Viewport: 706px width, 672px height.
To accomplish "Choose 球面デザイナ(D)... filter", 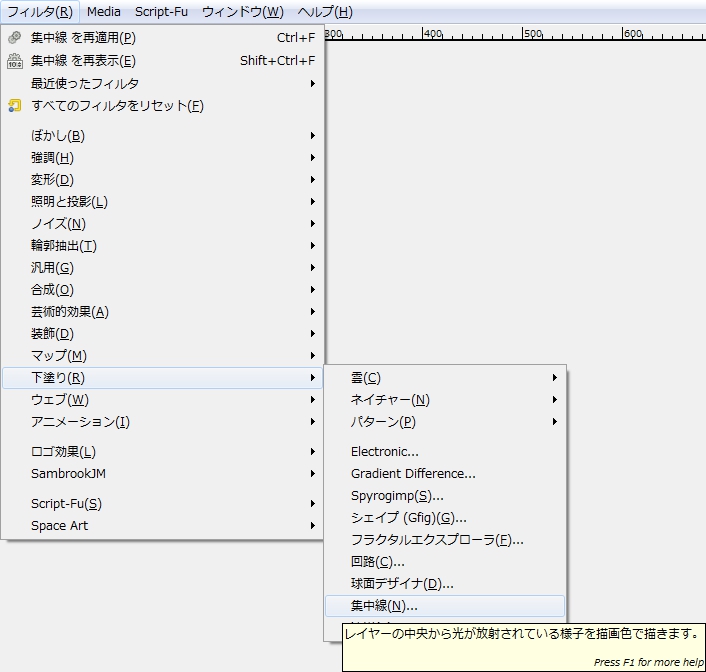I will click(445, 584).
